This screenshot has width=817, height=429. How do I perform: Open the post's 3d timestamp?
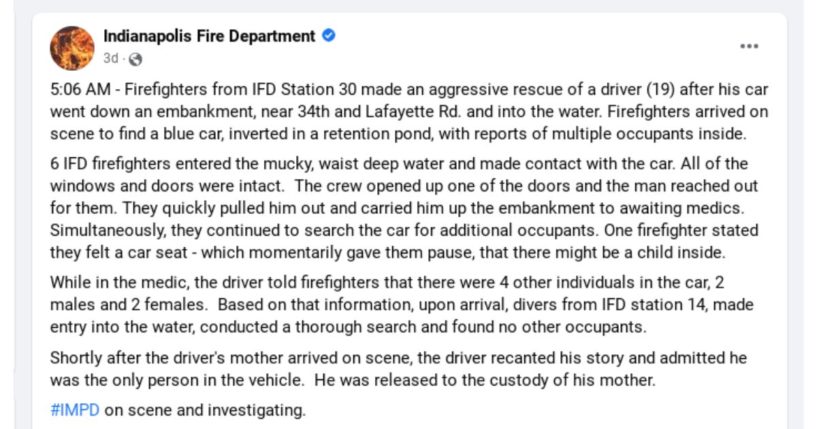click(x=110, y=58)
